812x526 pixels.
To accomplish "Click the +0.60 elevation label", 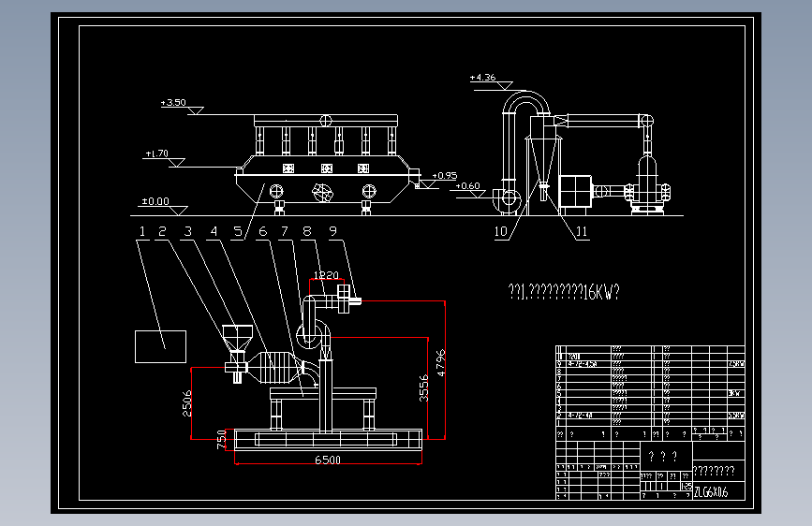I will 467,186.
